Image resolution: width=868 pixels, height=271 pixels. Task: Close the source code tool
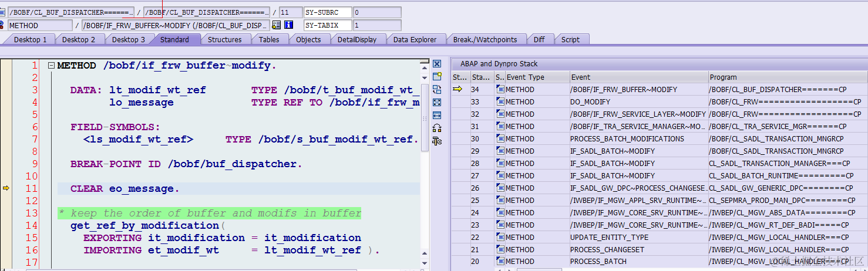coord(436,63)
